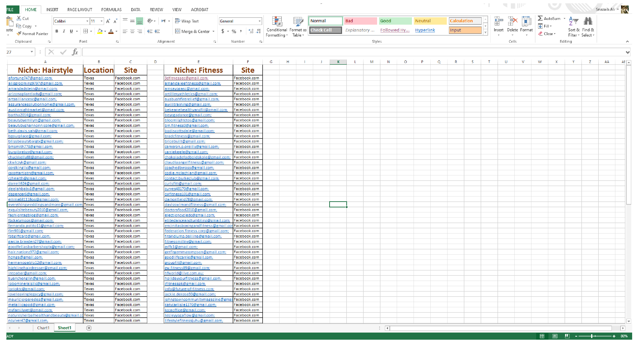The height and width of the screenshot is (343, 644).
Task: Open the aliserooming9797@gmail.com email link
Action: coord(36,83)
